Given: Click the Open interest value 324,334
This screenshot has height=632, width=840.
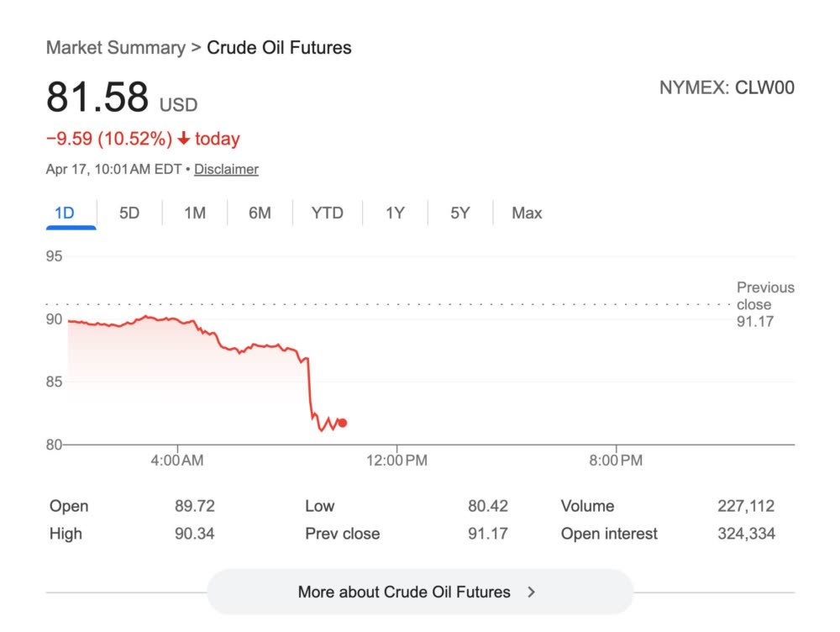Looking at the screenshot, I should [746, 534].
